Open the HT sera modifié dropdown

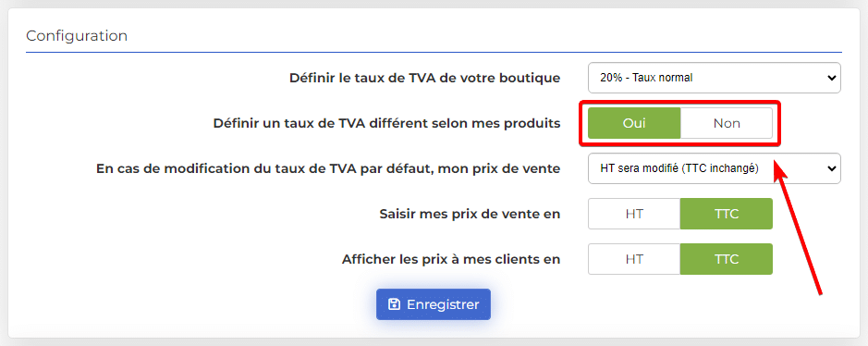[715, 168]
